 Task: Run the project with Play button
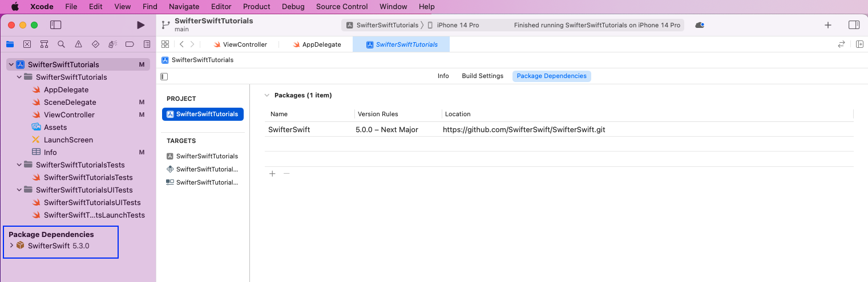coord(141,25)
